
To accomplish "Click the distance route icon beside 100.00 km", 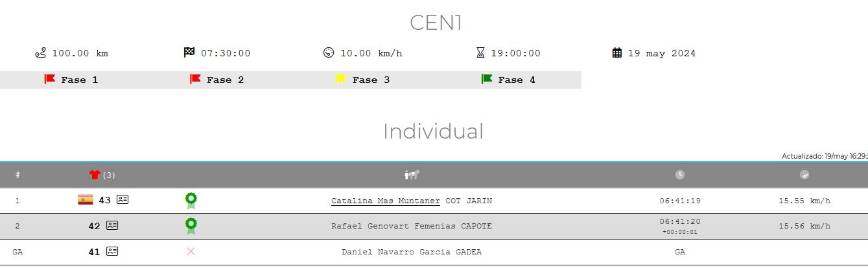I will click(40, 53).
